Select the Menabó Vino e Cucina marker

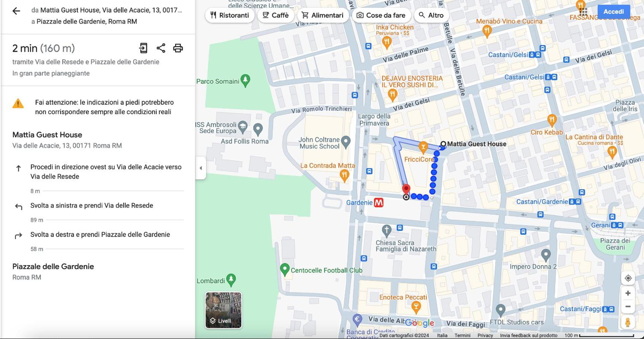pyautogui.click(x=487, y=31)
